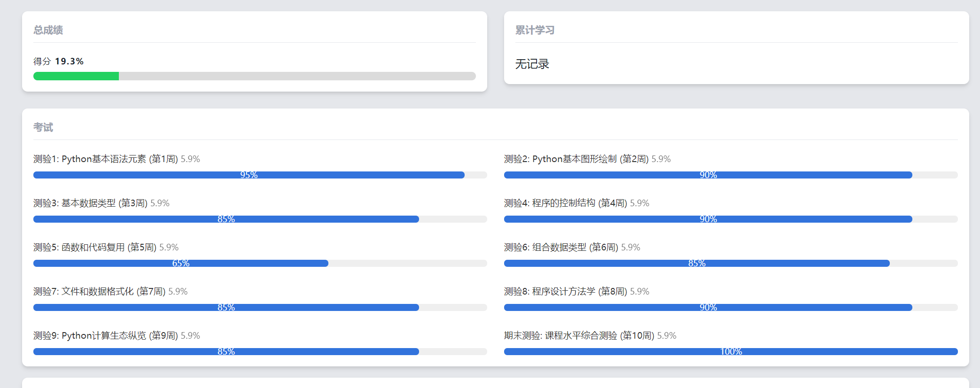This screenshot has height=388, width=980.
Task: Click 测验6: 组合数据类型 title
Action: click(561, 248)
